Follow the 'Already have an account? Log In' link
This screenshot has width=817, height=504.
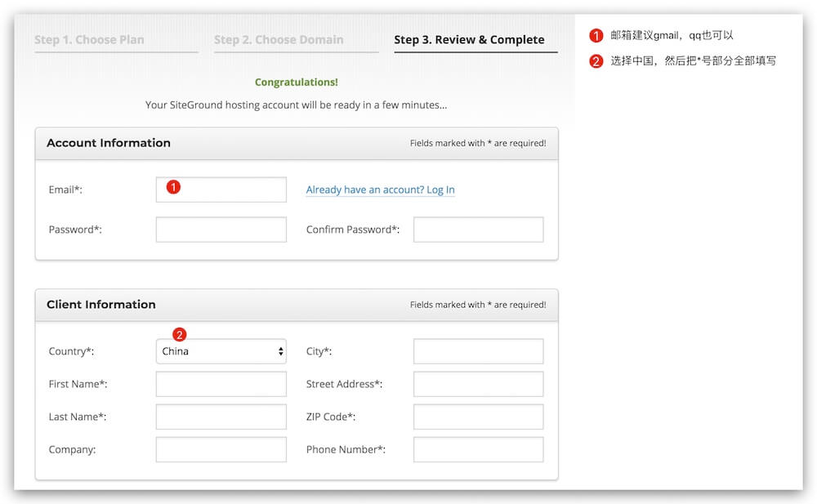(x=380, y=190)
